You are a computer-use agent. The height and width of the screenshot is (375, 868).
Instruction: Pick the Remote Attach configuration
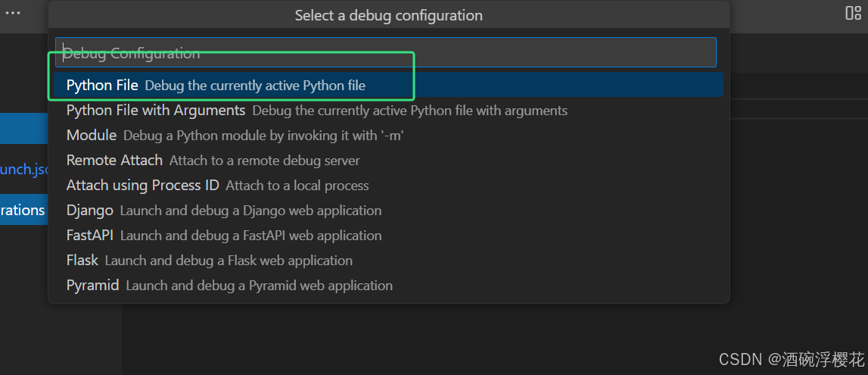point(114,161)
